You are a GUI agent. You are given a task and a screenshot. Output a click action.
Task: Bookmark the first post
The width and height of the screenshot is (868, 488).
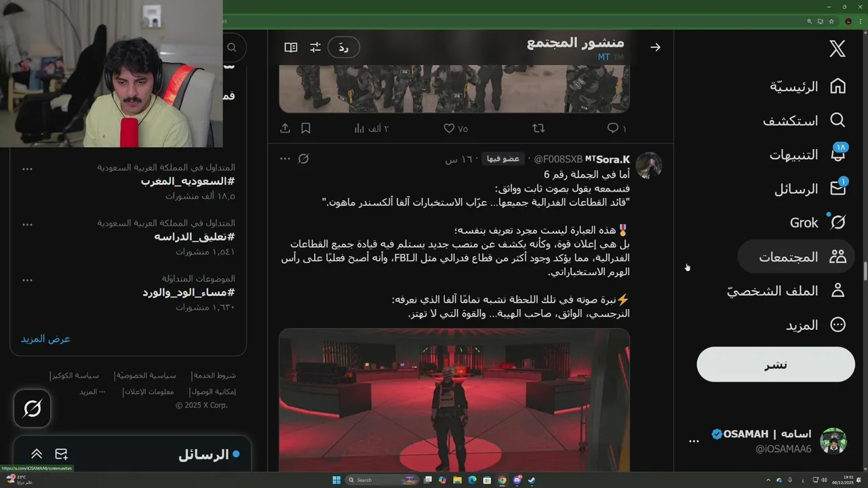(x=306, y=128)
